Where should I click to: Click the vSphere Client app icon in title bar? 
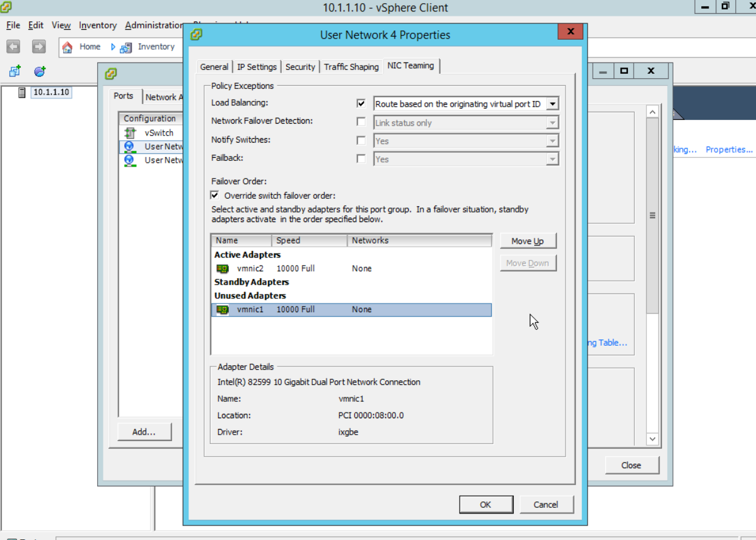pos(6,6)
